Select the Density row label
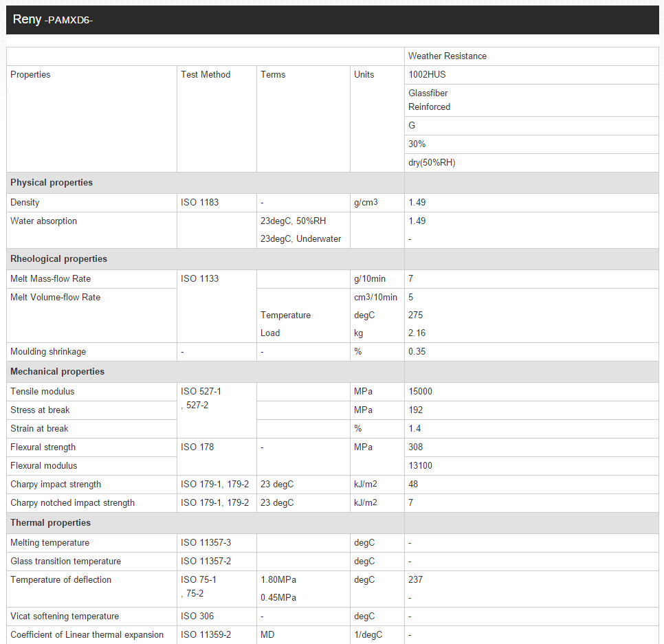 click(x=25, y=202)
